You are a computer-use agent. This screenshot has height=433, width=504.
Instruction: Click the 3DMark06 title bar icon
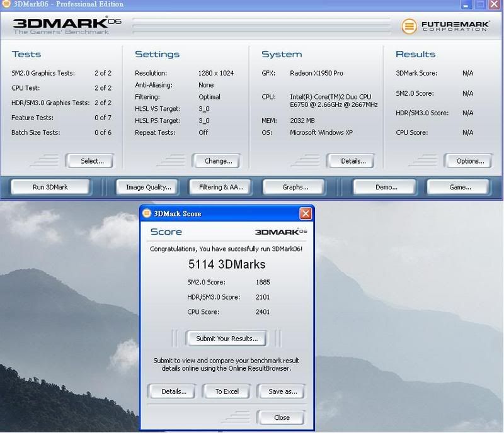click(x=7, y=4)
